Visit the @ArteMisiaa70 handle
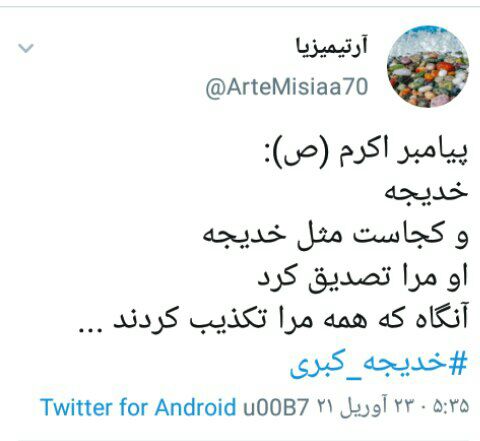This screenshot has height=441, width=480. click(287, 87)
